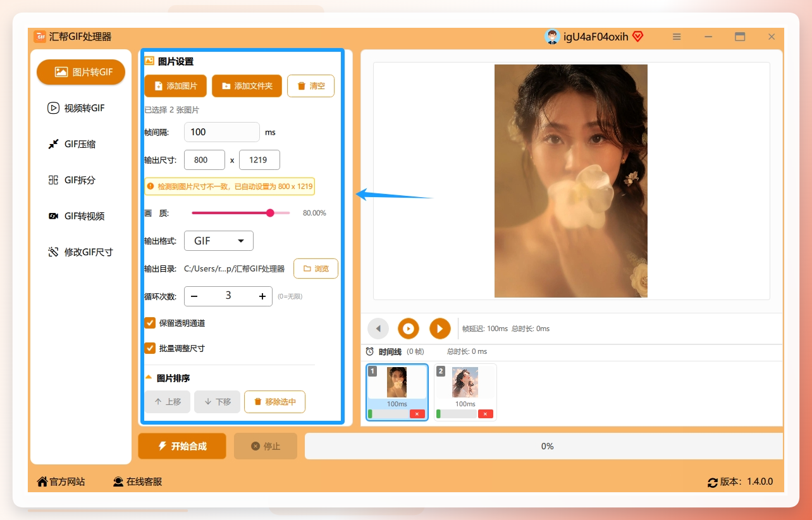Screen dimensions: 812x520
Task: Select timeline frame 1 thumbnail
Action: pos(397,382)
